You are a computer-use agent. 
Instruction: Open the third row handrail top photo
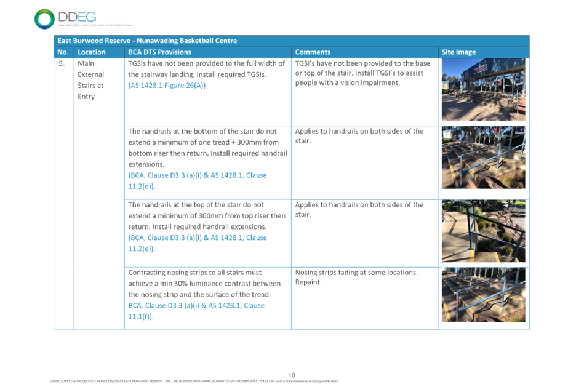[x=483, y=231]
